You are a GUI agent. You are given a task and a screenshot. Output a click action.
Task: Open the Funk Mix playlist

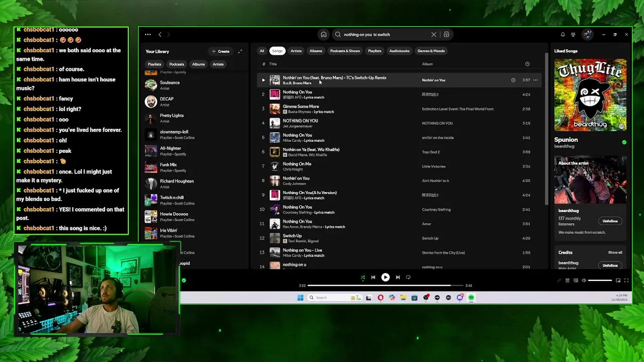(x=194, y=167)
